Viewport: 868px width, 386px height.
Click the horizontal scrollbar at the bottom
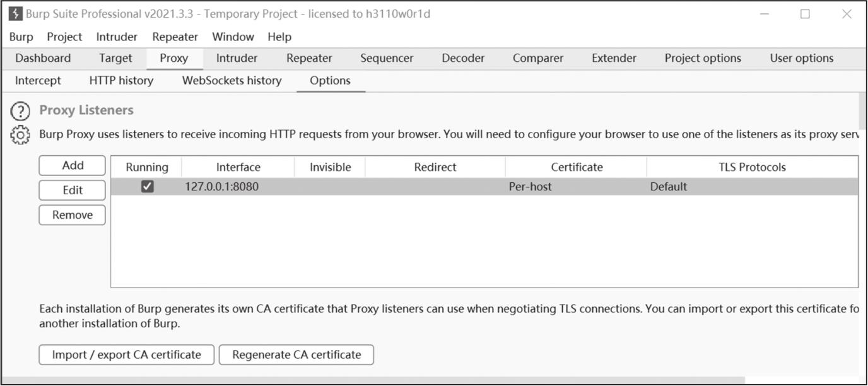(372, 381)
